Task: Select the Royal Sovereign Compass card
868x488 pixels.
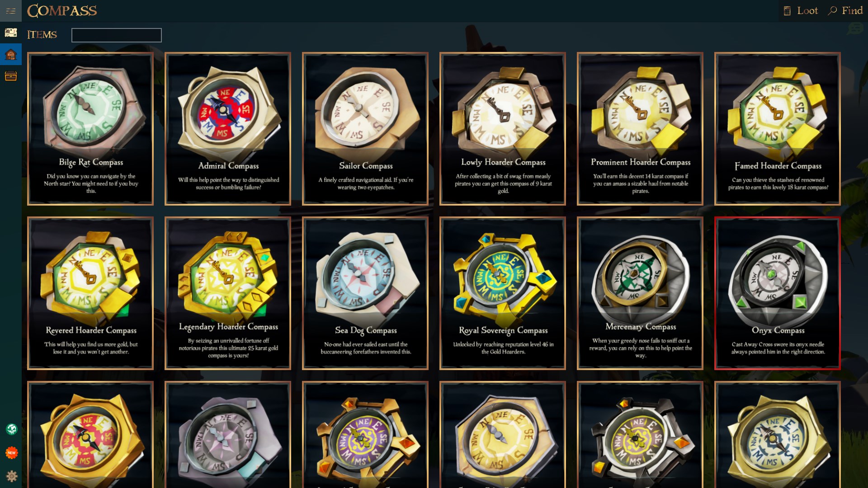Action: [503, 293]
